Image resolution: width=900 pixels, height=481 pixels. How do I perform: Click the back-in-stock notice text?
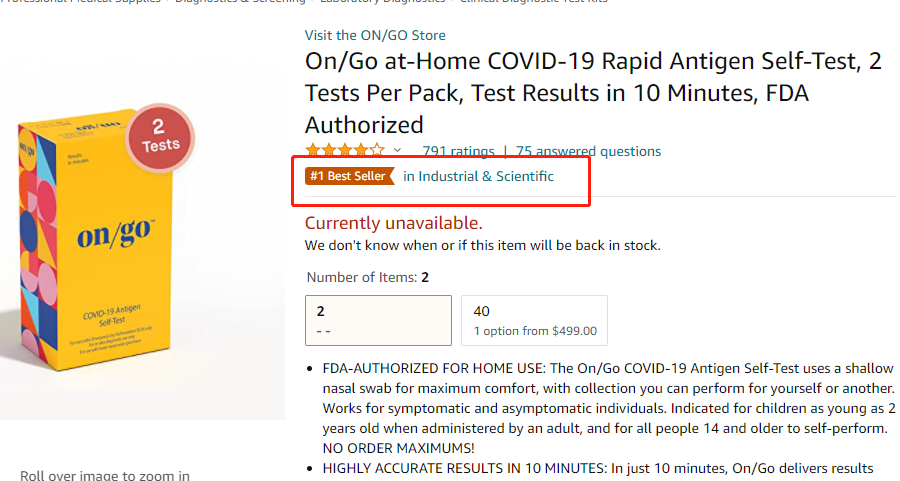point(482,245)
